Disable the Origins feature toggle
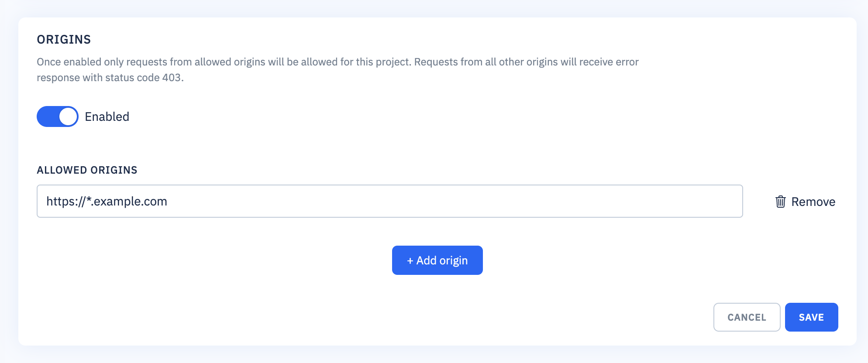Image resolution: width=868 pixels, height=363 pixels. coord(57,116)
